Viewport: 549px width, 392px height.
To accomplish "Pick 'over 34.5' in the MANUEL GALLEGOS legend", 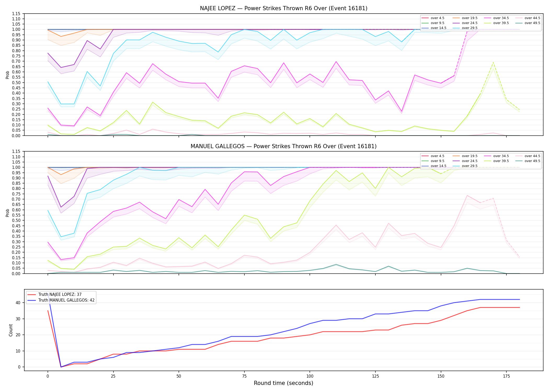I will pyautogui.click(x=496, y=156).
